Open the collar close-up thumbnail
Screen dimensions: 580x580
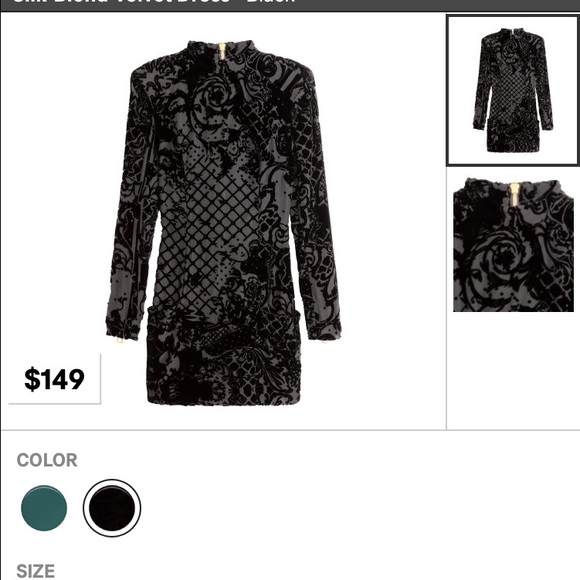(x=513, y=245)
